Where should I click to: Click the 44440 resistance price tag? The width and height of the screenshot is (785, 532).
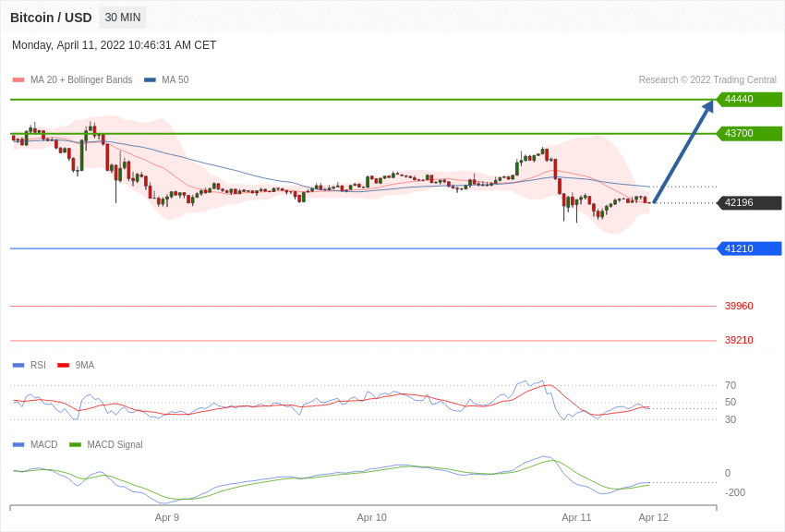coord(750,99)
